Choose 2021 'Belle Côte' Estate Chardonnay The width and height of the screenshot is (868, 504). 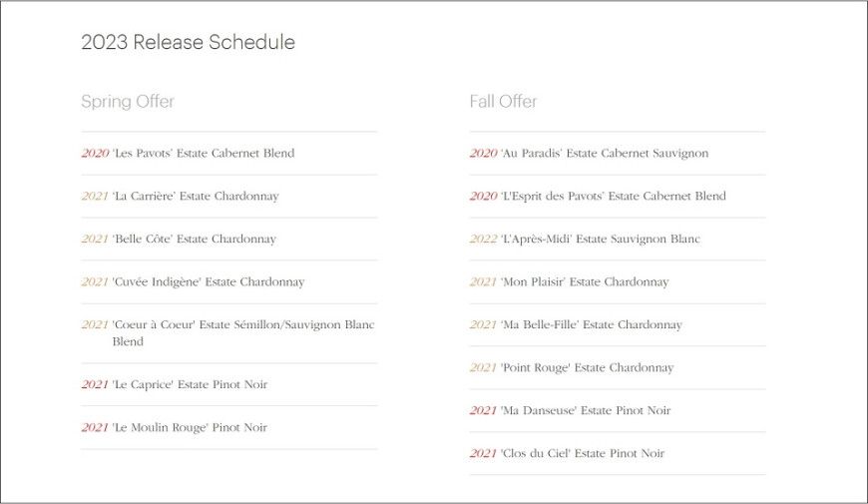click(179, 240)
